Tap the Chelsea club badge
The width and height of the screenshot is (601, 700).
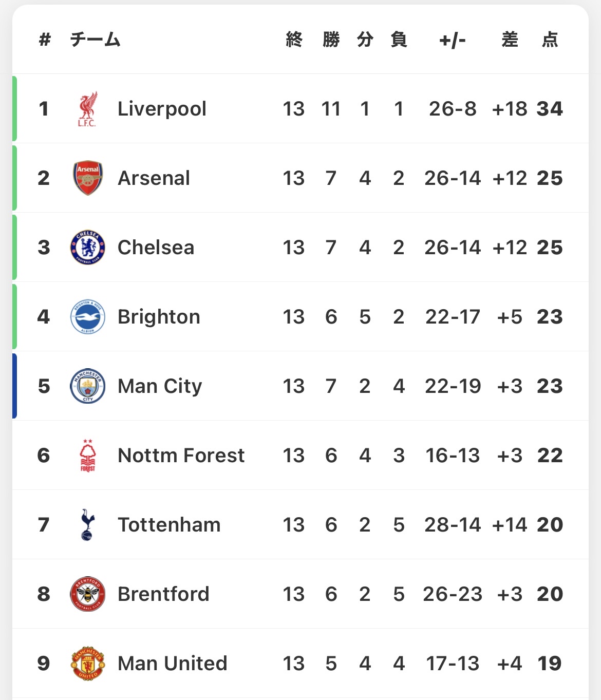click(87, 248)
